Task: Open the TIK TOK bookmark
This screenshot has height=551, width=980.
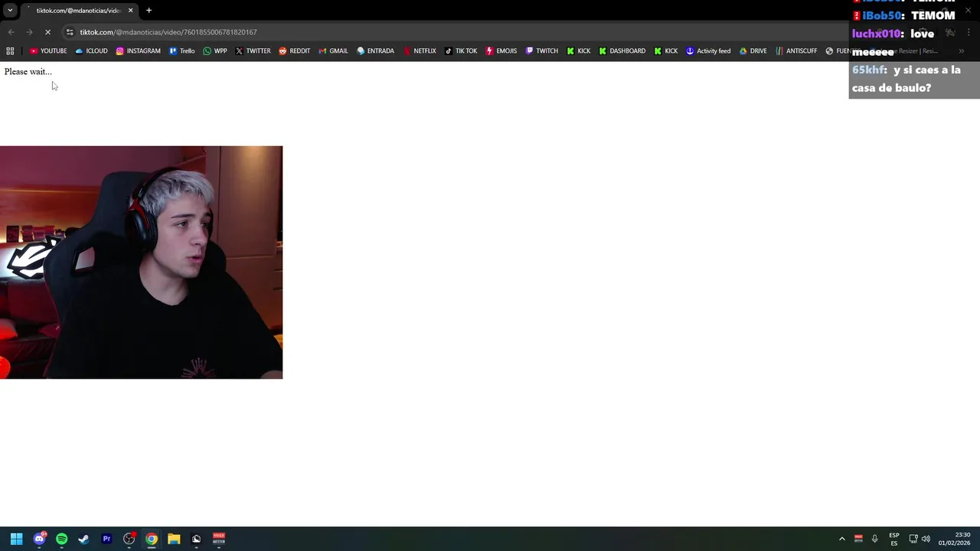Action: point(461,51)
